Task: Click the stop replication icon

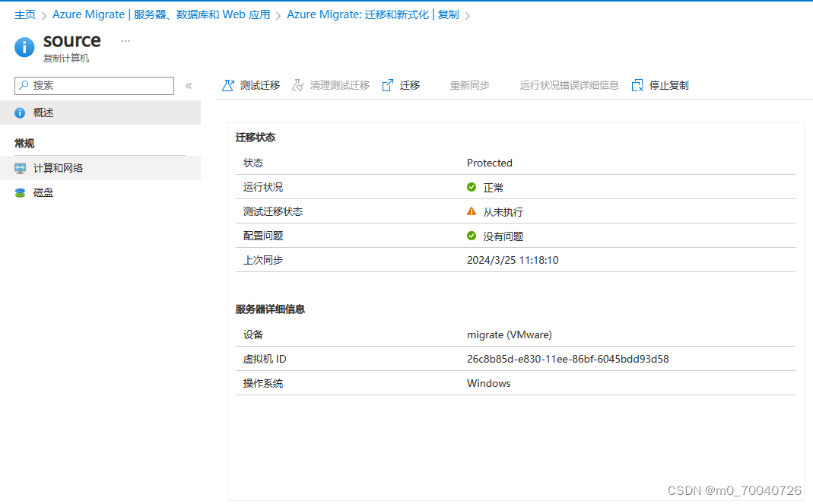Action: click(637, 86)
